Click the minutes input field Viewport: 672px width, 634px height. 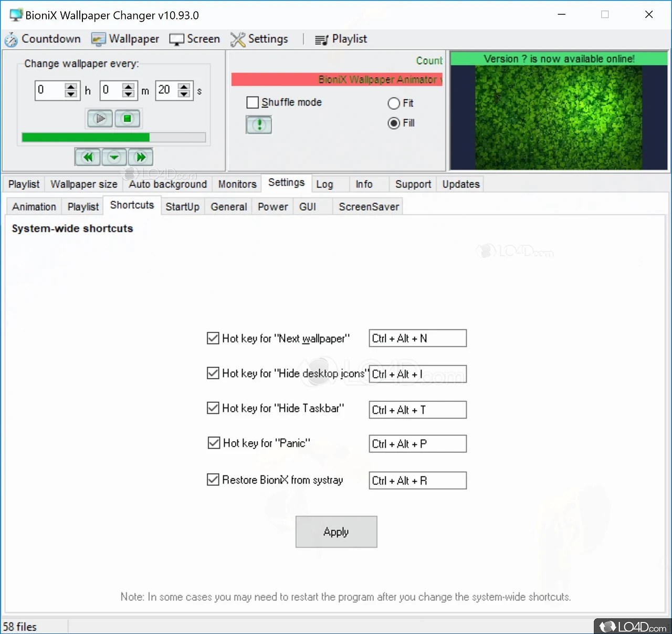pyautogui.click(x=111, y=90)
